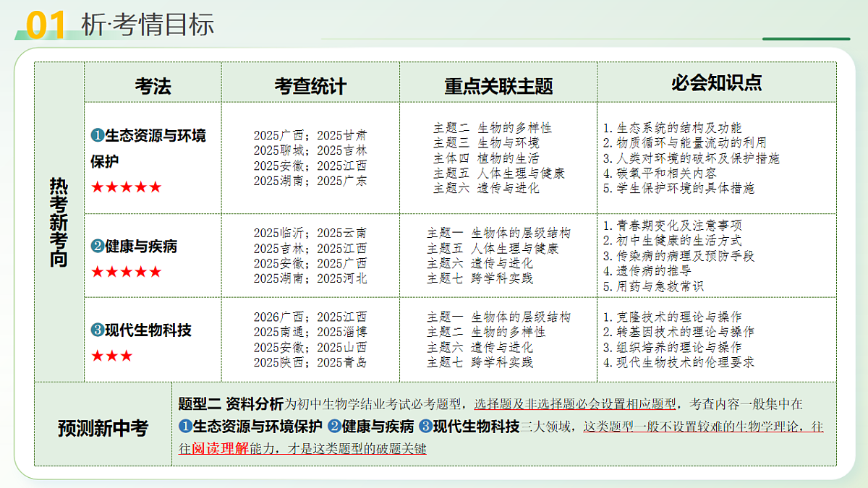Image resolution: width=868 pixels, height=488 pixels.
Task: Click the "考法" column header
Action: click(x=153, y=87)
